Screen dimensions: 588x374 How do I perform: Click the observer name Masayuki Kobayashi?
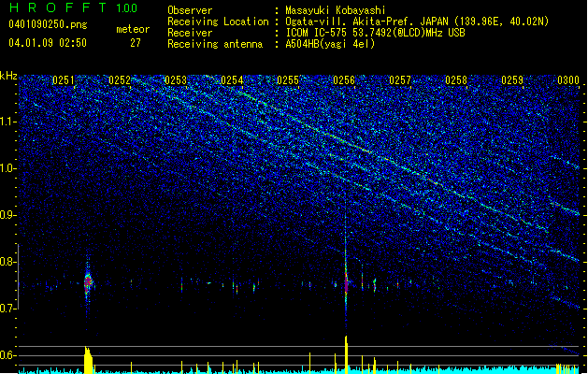pos(336,10)
